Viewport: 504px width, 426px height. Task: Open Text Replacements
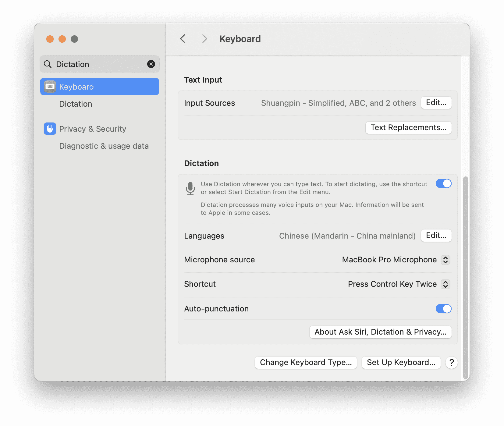408,127
